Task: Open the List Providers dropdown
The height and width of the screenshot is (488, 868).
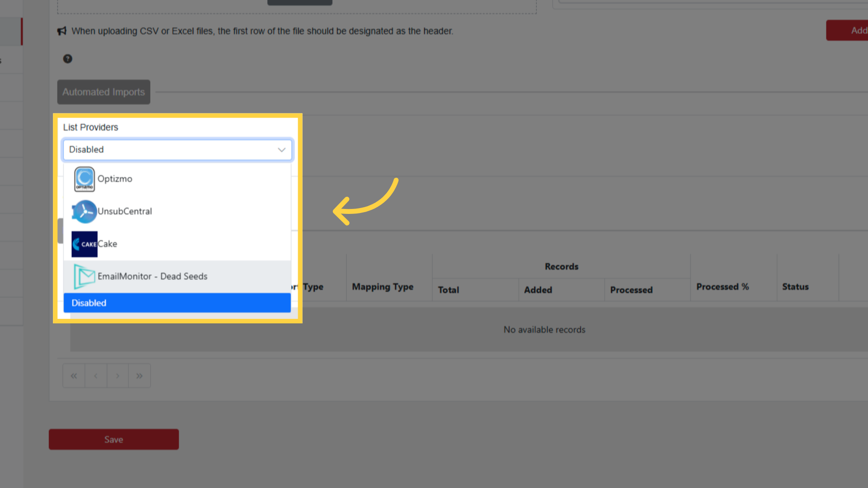Action: coord(177,150)
